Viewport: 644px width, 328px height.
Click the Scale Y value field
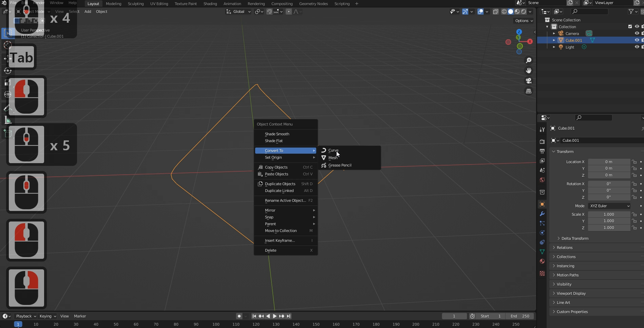tap(609, 221)
